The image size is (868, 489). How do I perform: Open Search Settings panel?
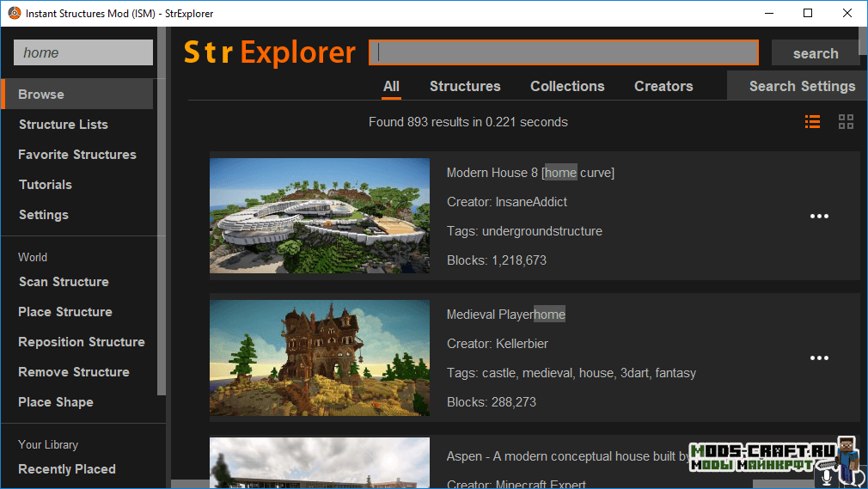[801, 86]
